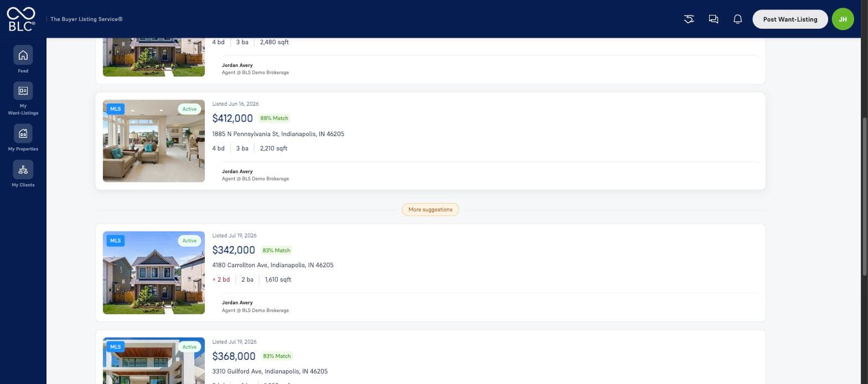Click The Buyer Listing Service title
Viewport: 868px width, 384px height.
tap(86, 19)
